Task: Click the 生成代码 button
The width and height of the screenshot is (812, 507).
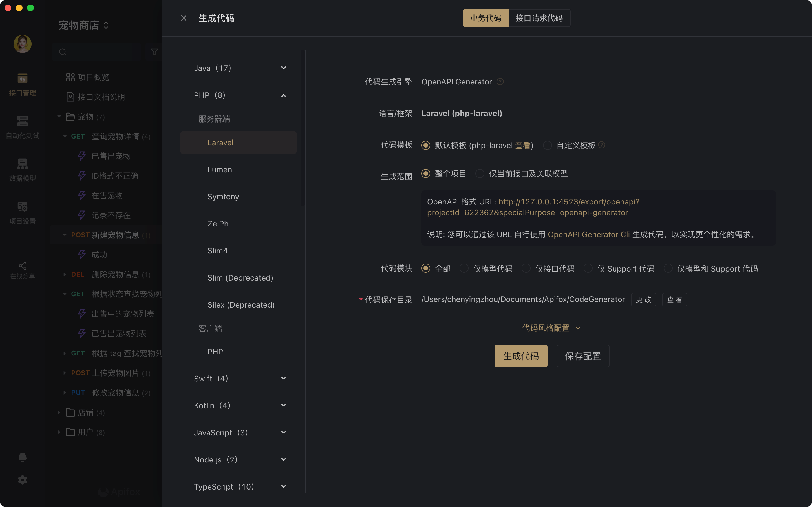Action: coord(520,356)
